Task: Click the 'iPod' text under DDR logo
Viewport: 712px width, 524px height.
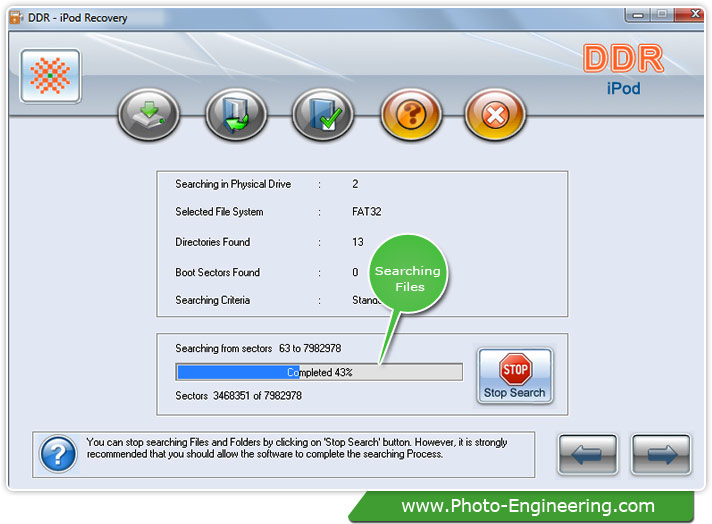Action: (623, 88)
